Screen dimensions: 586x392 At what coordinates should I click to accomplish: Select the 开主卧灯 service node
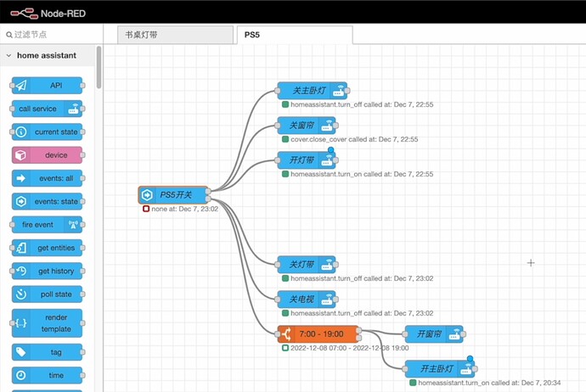pyautogui.click(x=440, y=369)
